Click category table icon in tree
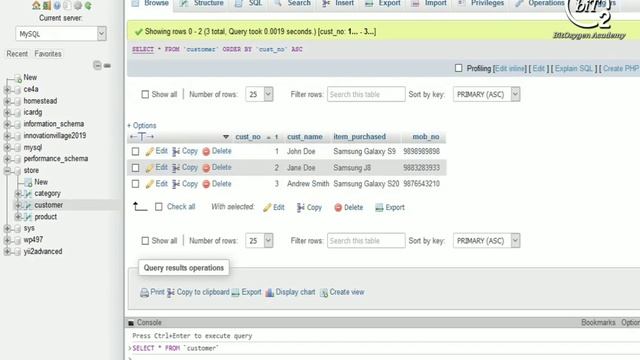The height and width of the screenshot is (360, 640). 28,193
